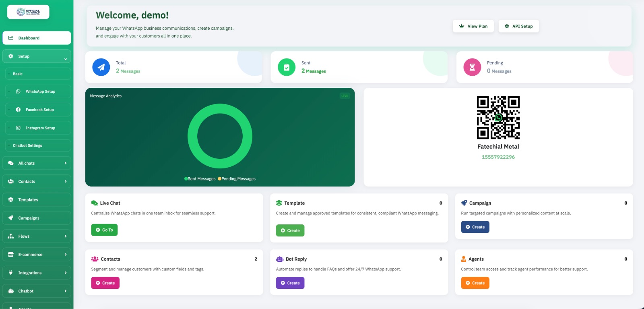Viewport: 644px width, 309px height.
Task: Click the Chatbot robot icon in sidebar
Action: [x=11, y=291]
